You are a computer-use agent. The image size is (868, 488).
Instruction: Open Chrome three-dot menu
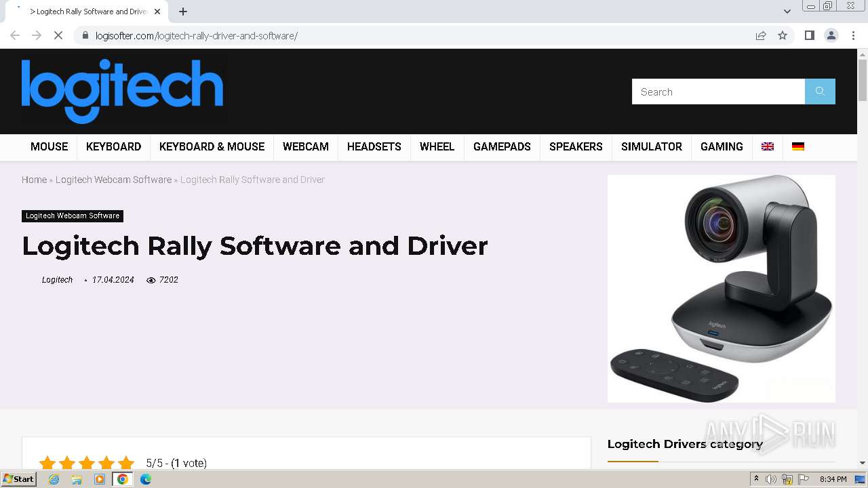click(x=854, y=35)
